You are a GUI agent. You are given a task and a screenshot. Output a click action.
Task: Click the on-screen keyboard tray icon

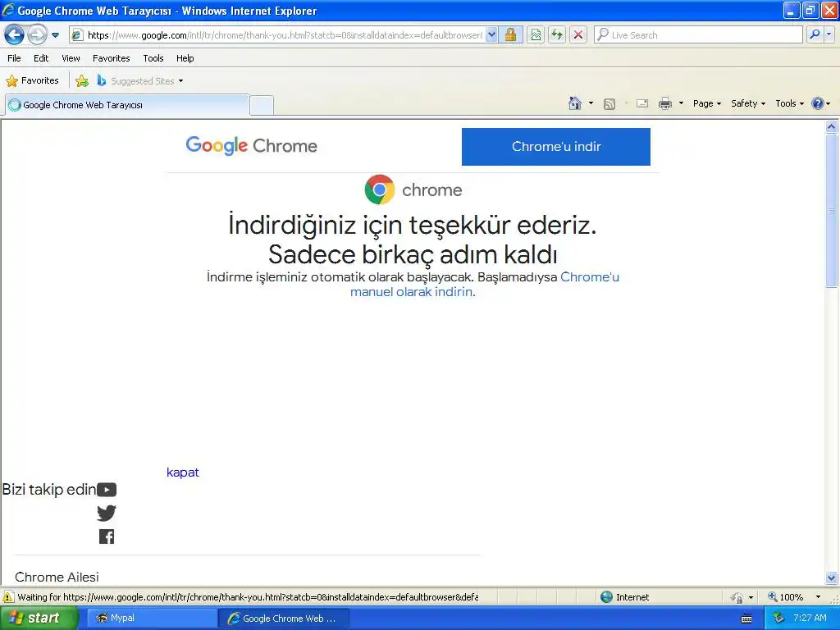click(746, 619)
